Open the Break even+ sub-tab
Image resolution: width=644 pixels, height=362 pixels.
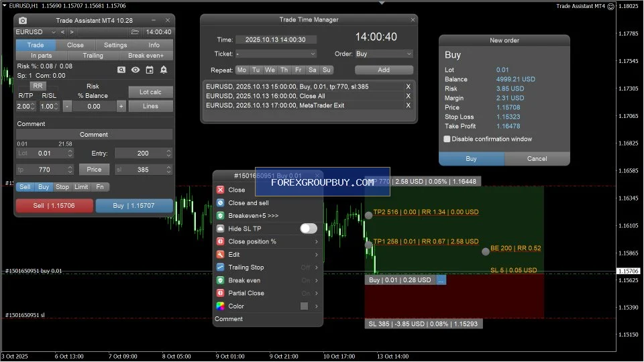pos(146,56)
